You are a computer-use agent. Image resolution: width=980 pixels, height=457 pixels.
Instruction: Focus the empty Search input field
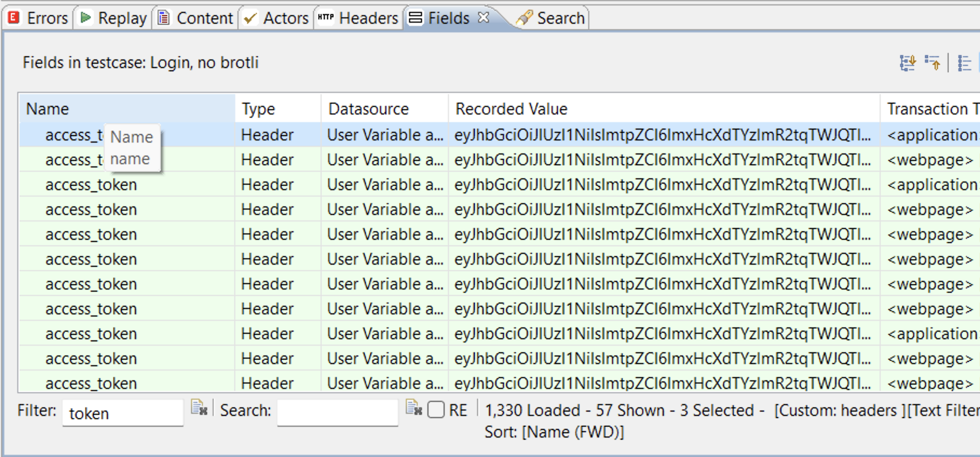338,413
